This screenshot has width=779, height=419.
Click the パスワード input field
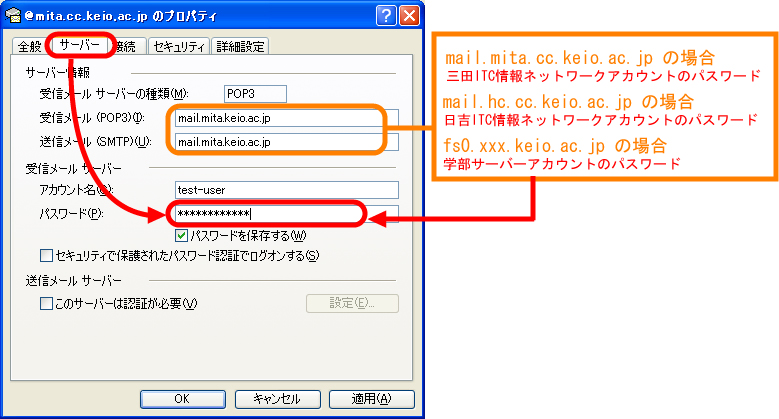[287, 214]
